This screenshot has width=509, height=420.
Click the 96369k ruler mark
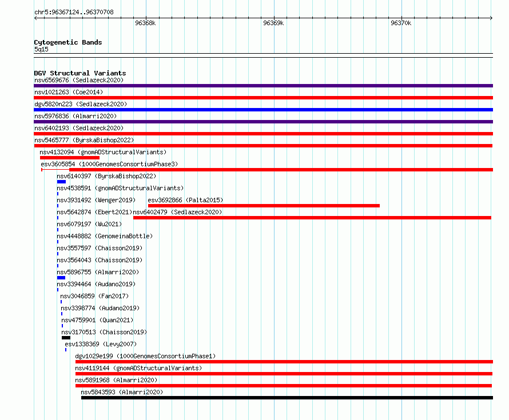coord(273,23)
